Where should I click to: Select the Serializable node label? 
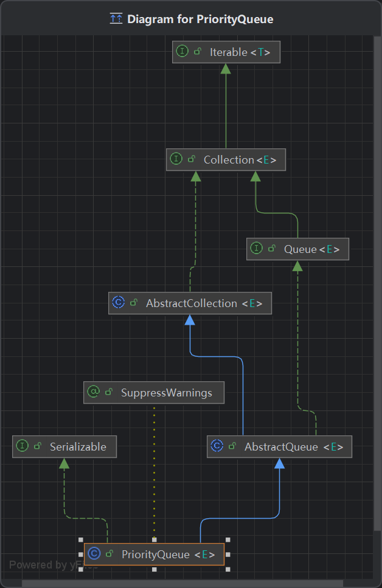[78, 447]
